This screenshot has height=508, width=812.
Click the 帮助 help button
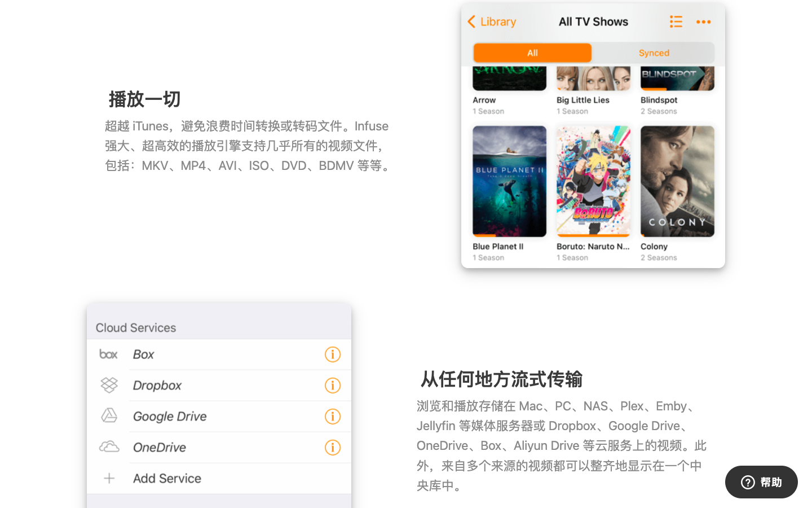click(761, 482)
